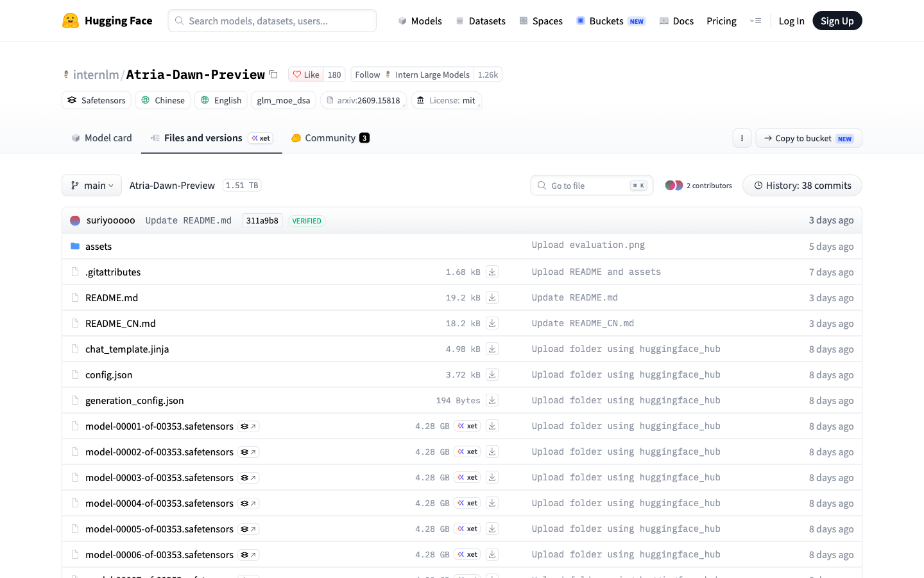Image resolution: width=924 pixels, height=578 pixels.
Task: Open commit hash 311a9b8
Action: pos(262,221)
